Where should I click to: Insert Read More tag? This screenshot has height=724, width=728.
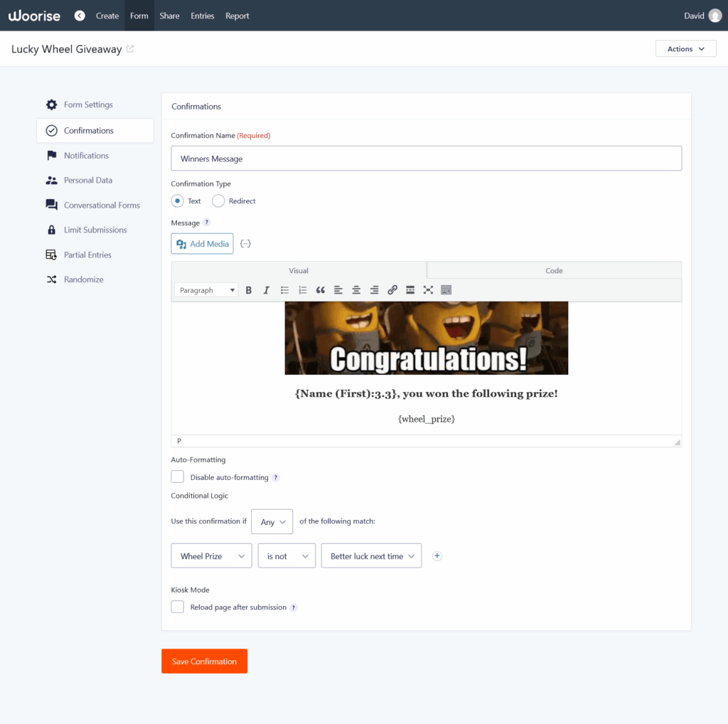click(x=410, y=290)
